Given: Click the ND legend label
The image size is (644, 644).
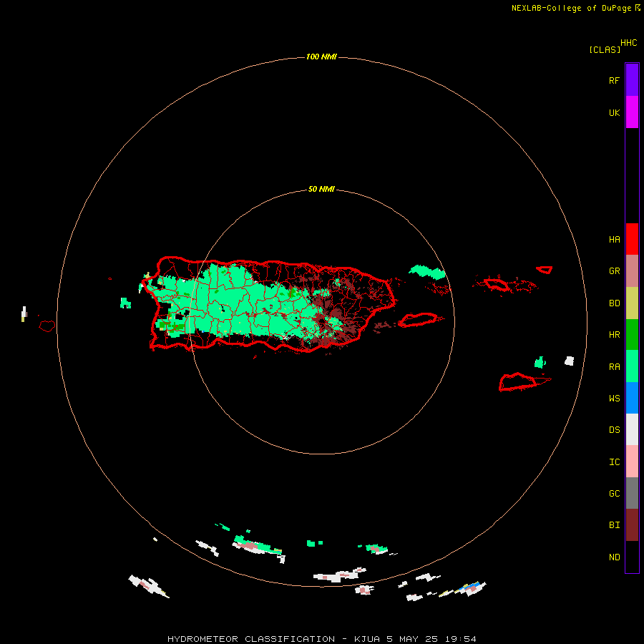Looking at the screenshot, I should [614, 557].
